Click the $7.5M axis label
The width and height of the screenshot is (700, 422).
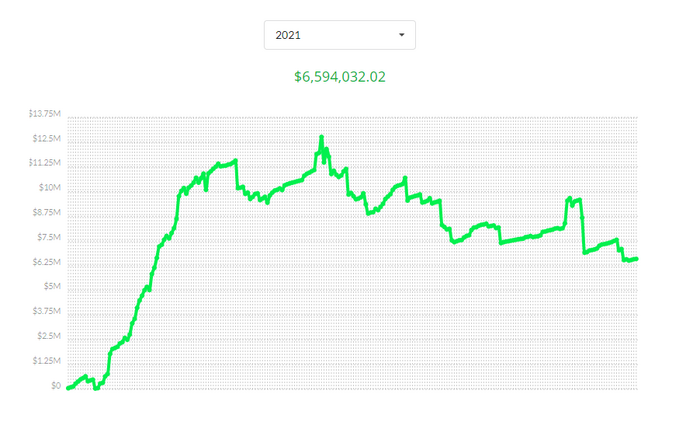[x=48, y=237]
